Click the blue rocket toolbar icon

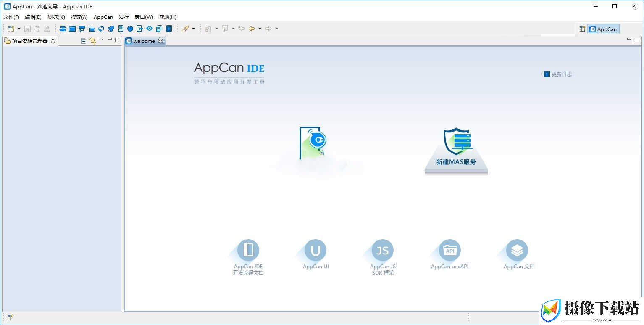111,29
